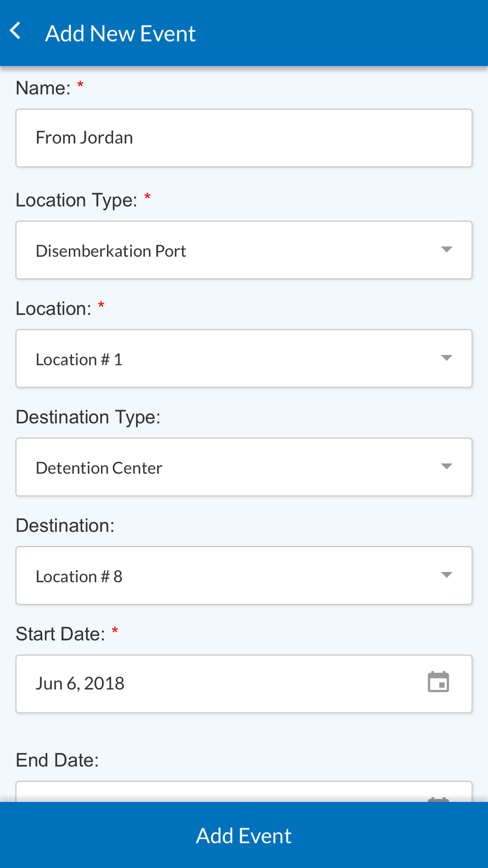The height and width of the screenshot is (868, 488).
Task: Select the Disemberkation Port combo box
Action: coord(244,250)
